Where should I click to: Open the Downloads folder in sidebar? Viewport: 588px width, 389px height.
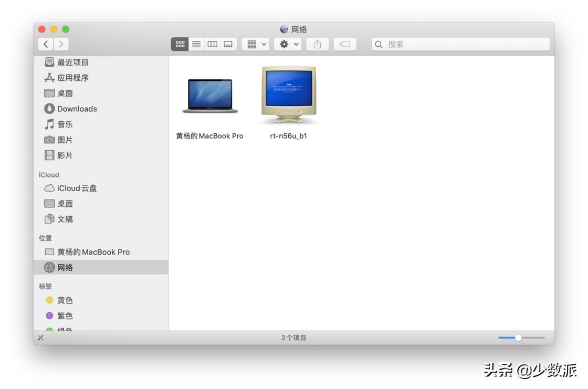coord(77,109)
